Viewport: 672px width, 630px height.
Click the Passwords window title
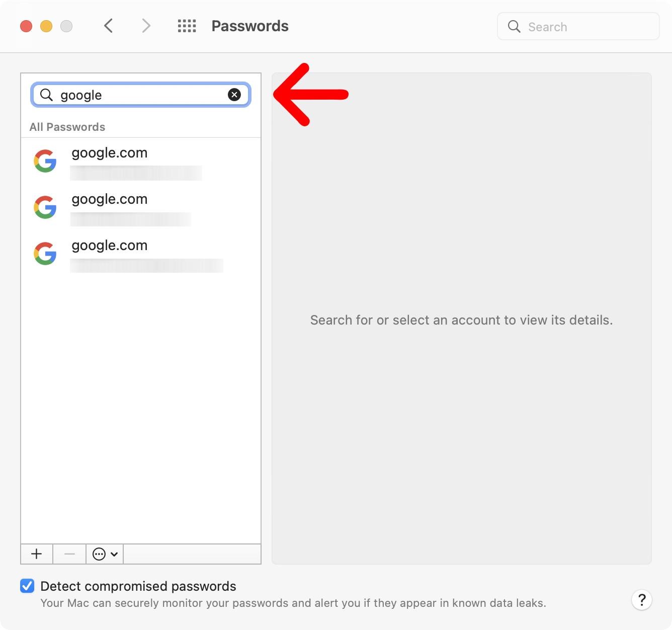point(249,26)
